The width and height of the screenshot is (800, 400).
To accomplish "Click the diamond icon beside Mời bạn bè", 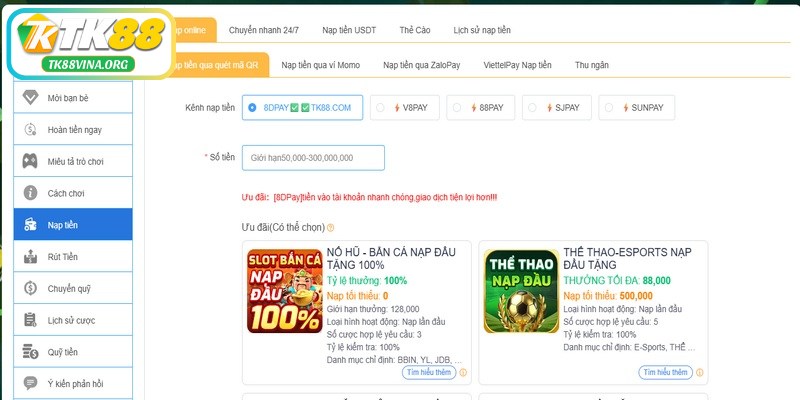I will (x=31, y=97).
